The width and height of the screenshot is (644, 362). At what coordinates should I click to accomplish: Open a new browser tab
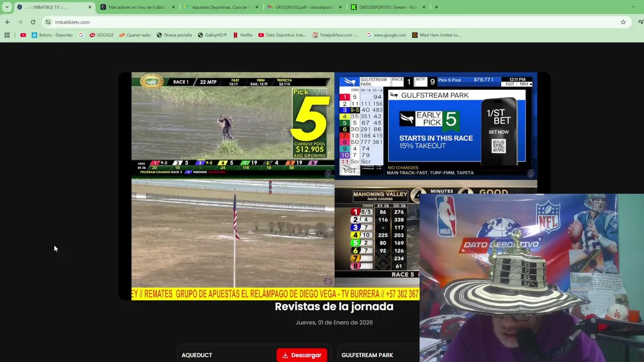(436, 7)
